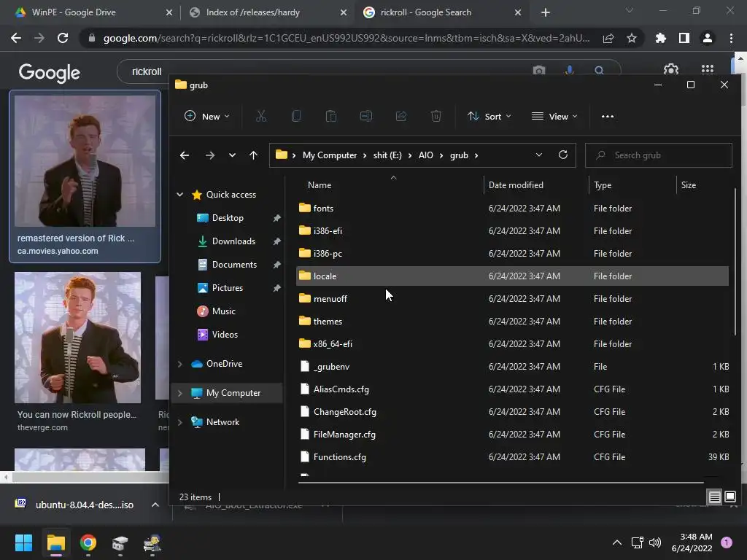Switch to details view layout icon
The width and height of the screenshot is (747, 560).
tap(715, 497)
